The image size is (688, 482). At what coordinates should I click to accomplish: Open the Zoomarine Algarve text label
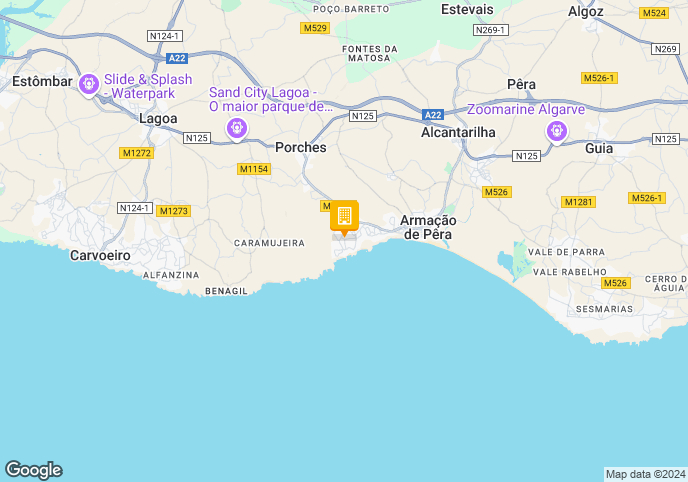(526, 109)
